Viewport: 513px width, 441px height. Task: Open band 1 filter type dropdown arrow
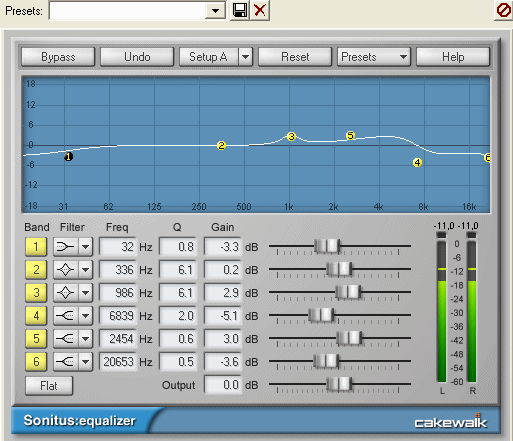pos(86,247)
